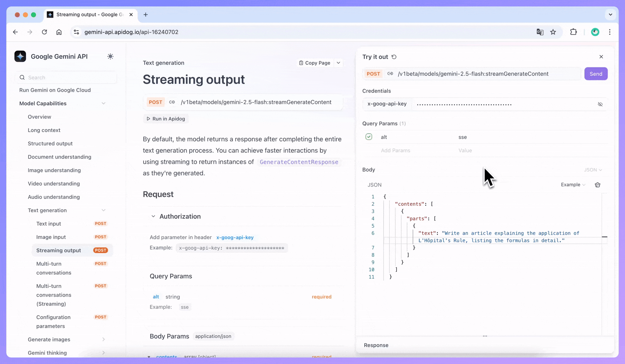Toggle the light/dark theme sun icon
The width and height of the screenshot is (625, 364).
click(110, 56)
